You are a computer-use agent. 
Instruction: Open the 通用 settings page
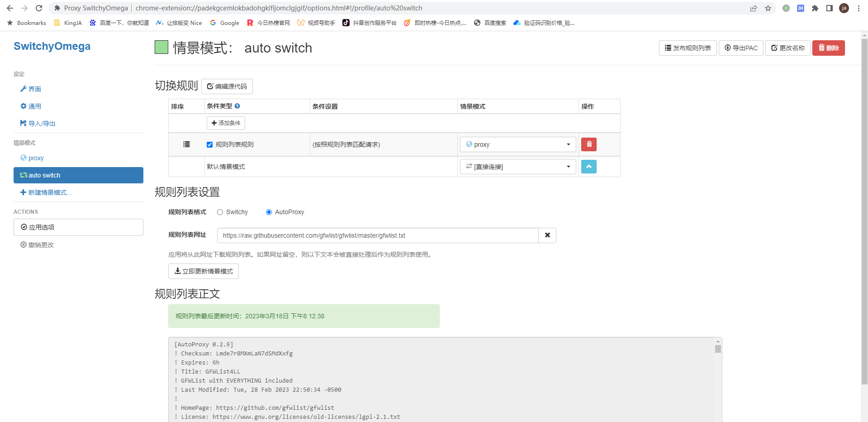click(31, 106)
